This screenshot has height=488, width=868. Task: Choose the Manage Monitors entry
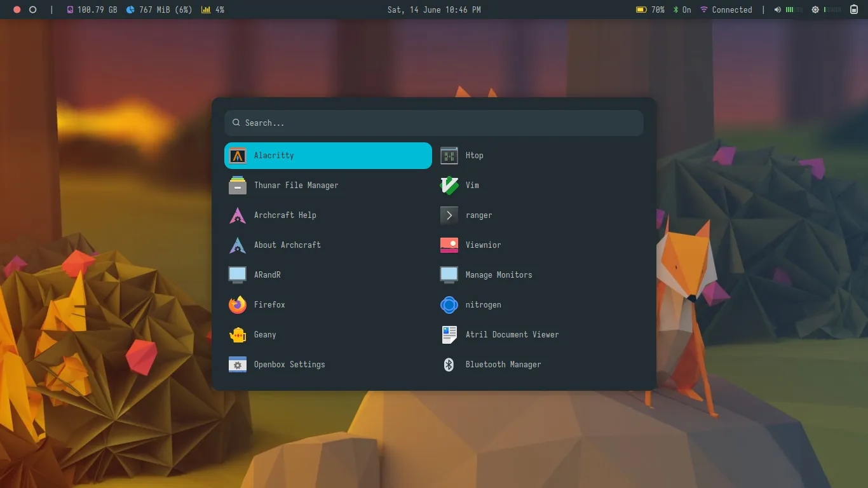point(539,275)
